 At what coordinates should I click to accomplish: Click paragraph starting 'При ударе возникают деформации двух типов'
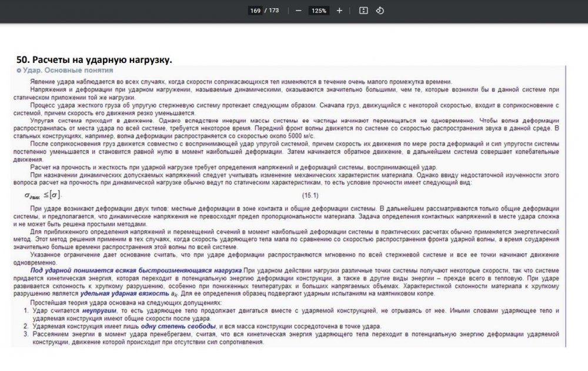(286, 216)
